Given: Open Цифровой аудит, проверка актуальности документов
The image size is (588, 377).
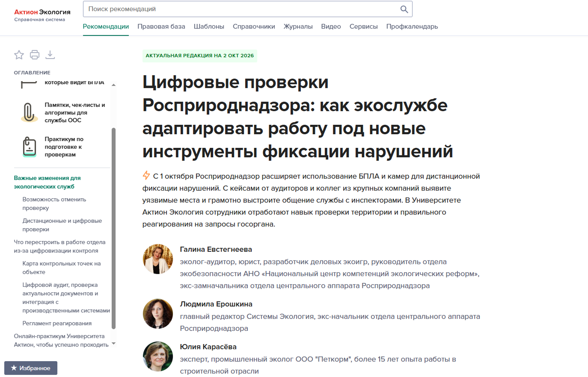Looking at the screenshot, I should click(x=66, y=297).
